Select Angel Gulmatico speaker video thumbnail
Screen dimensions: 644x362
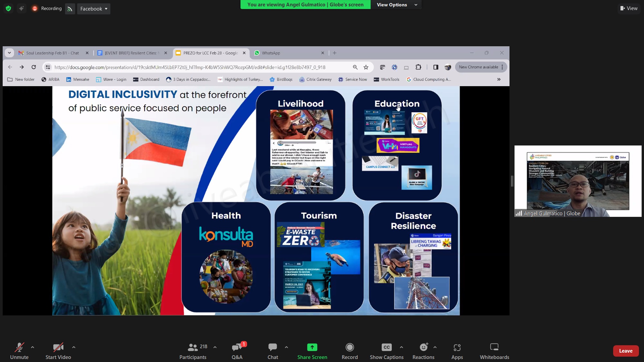[578, 181]
